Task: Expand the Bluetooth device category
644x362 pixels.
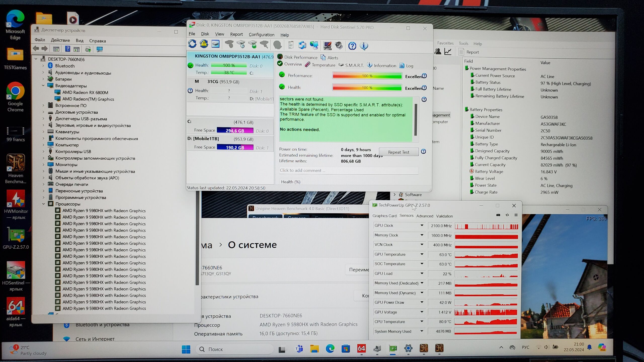Action: pos(43,66)
